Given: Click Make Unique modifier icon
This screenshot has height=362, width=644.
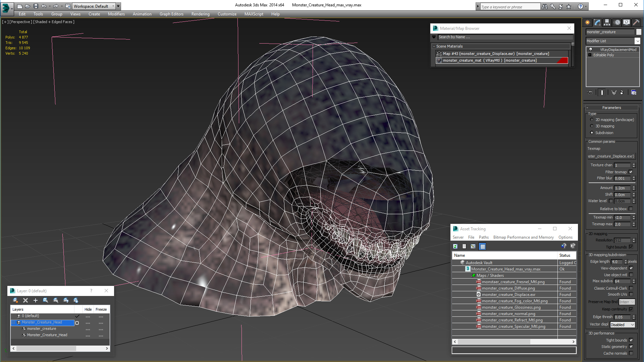Looking at the screenshot, I should pyautogui.click(x=614, y=93).
